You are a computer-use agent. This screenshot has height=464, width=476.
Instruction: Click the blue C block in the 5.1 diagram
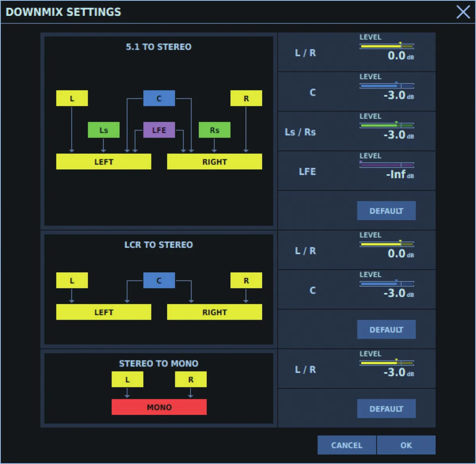click(x=159, y=98)
